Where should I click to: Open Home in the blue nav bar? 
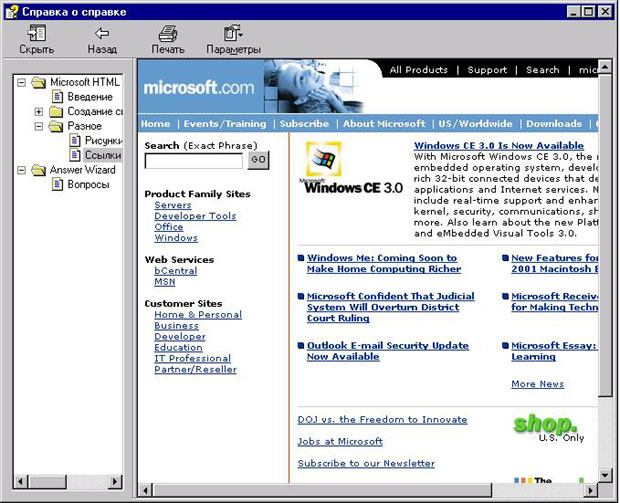tap(155, 124)
